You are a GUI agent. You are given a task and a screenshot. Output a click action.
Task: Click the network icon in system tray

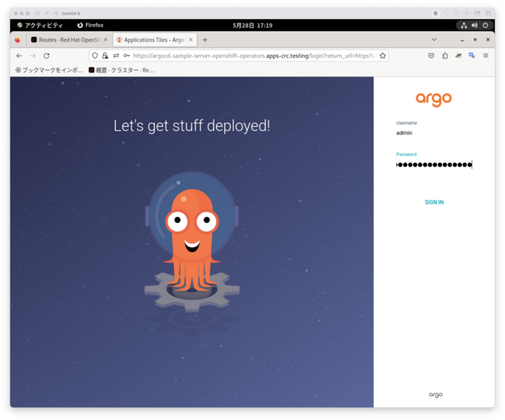pyautogui.click(x=464, y=25)
